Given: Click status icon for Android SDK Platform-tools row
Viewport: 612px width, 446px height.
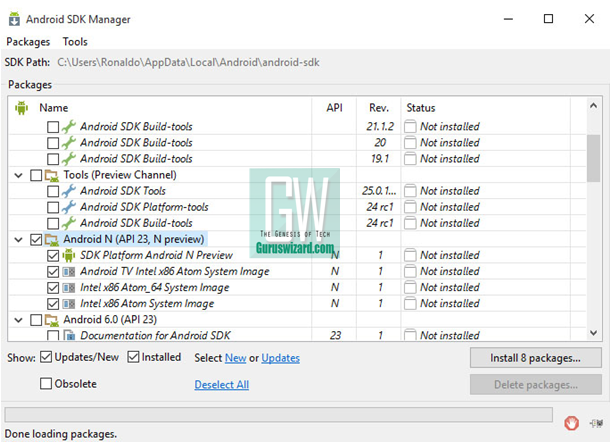Looking at the screenshot, I should pyautogui.click(x=410, y=207).
